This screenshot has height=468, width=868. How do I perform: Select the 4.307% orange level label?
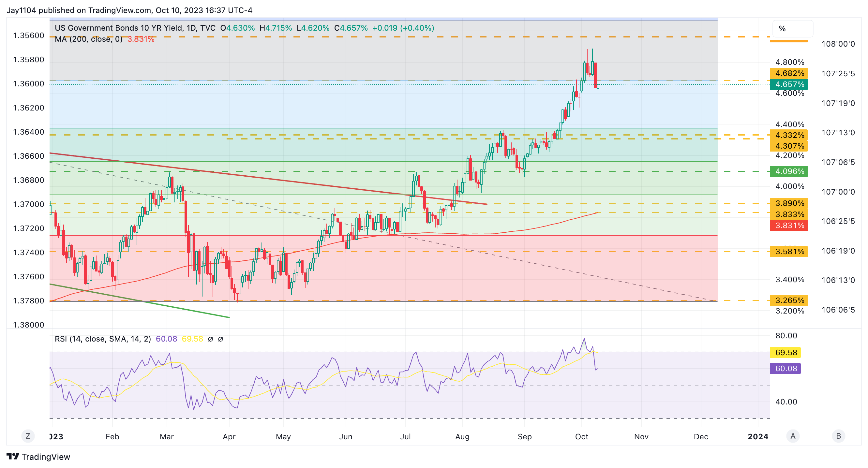789,146
